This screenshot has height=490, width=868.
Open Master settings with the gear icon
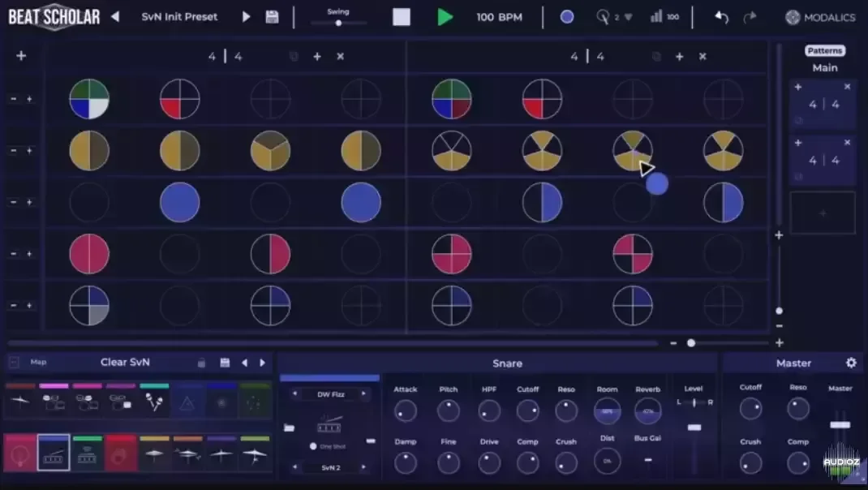point(851,363)
